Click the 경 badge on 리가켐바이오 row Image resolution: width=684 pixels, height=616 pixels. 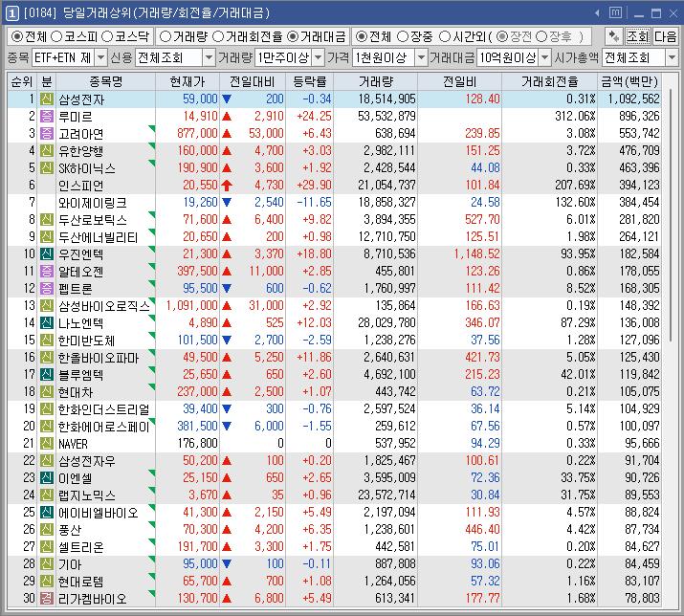pos(46,598)
